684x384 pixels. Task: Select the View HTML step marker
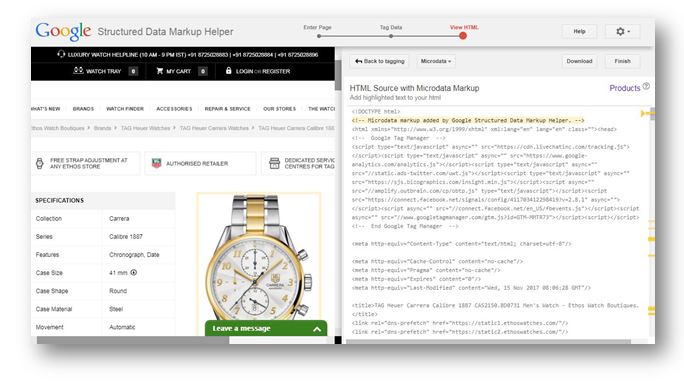(463, 36)
